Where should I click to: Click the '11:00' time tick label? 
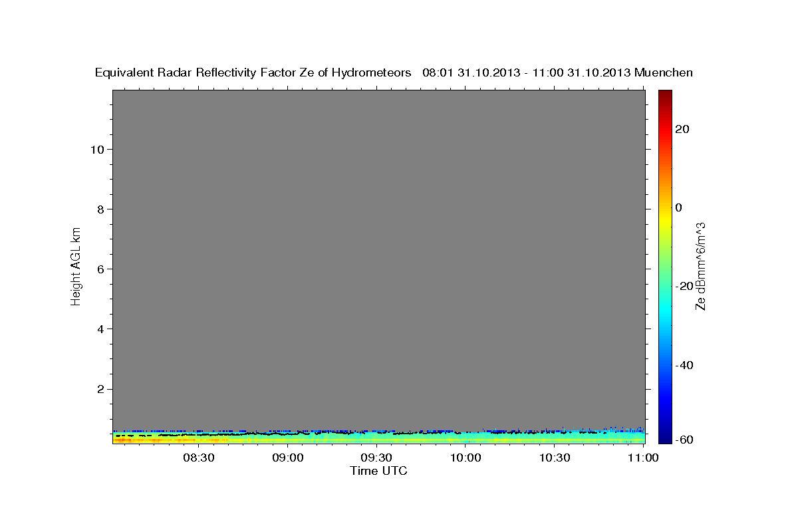pos(643,458)
